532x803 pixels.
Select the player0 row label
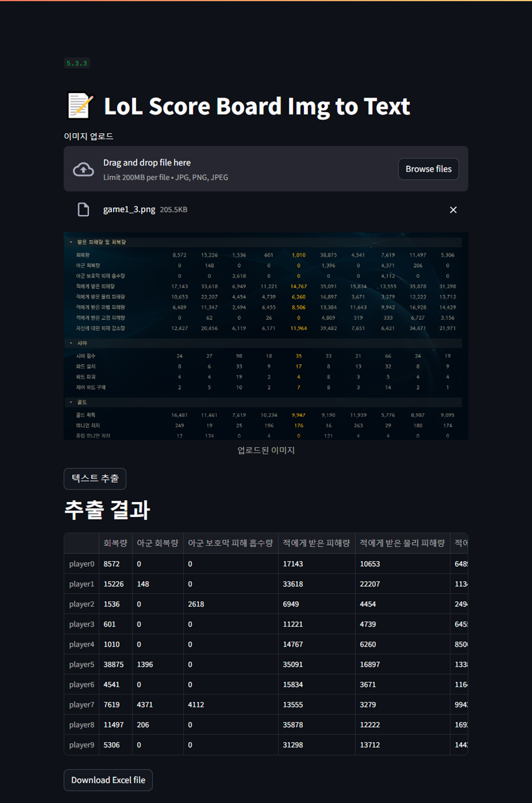(x=82, y=564)
